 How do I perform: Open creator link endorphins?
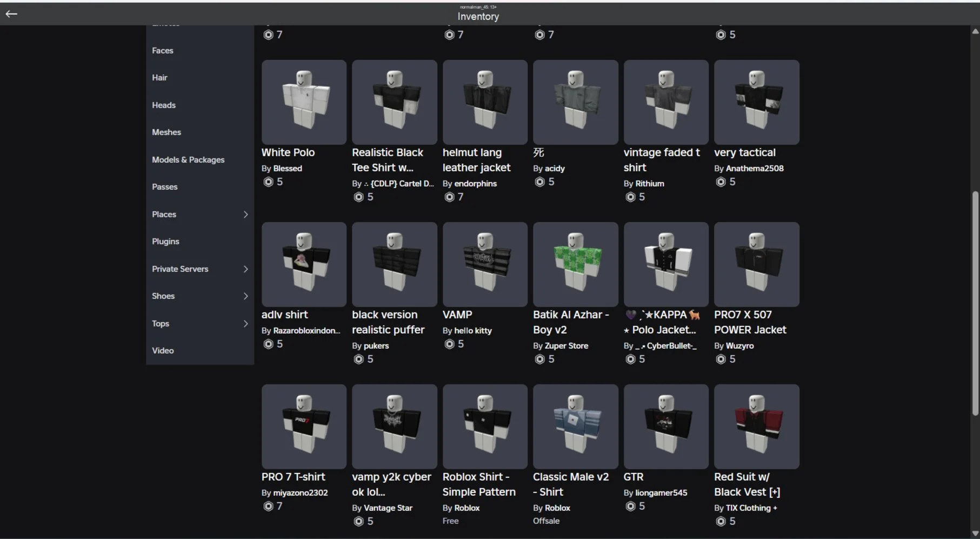[x=475, y=184]
